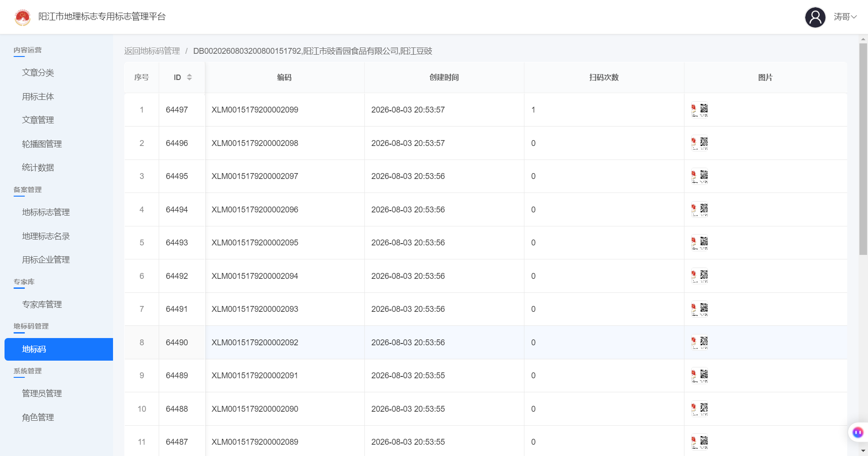
Task: Open the floating chat assistant icon
Action: click(x=858, y=432)
